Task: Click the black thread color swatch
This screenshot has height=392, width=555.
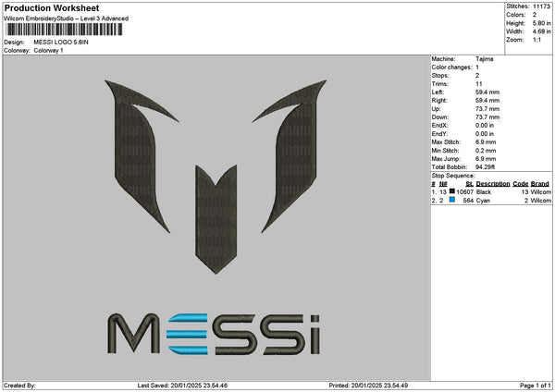Action: [x=452, y=191]
